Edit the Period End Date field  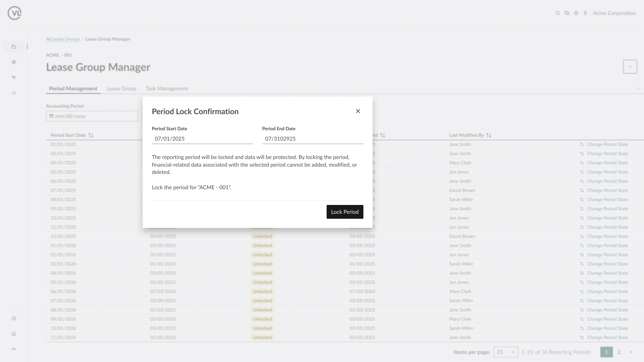pos(312,139)
